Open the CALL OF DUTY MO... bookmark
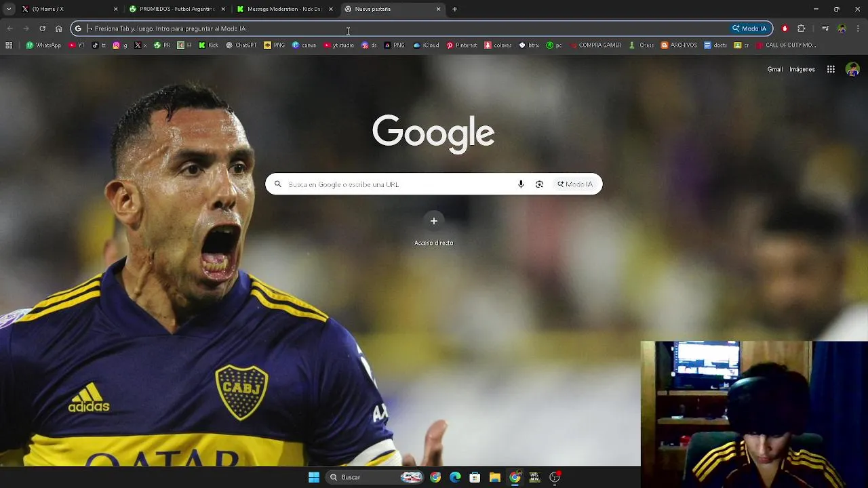The height and width of the screenshot is (488, 868). [x=786, y=45]
